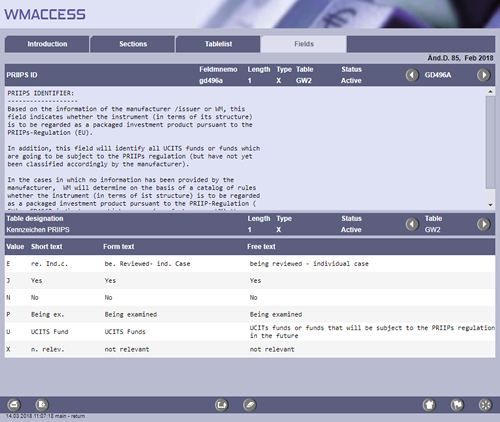
Task: Go to next field after GD496A
Action: click(x=484, y=75)
